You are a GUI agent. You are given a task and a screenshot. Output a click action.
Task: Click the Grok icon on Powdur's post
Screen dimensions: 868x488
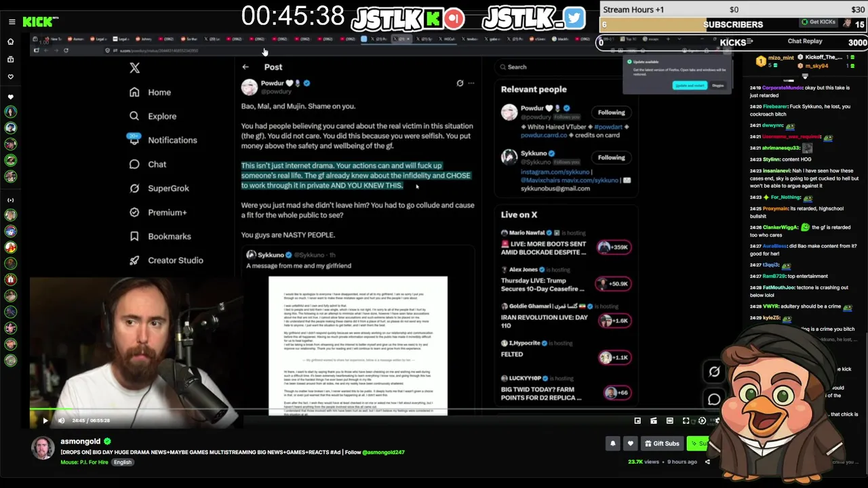pos(460,83)
